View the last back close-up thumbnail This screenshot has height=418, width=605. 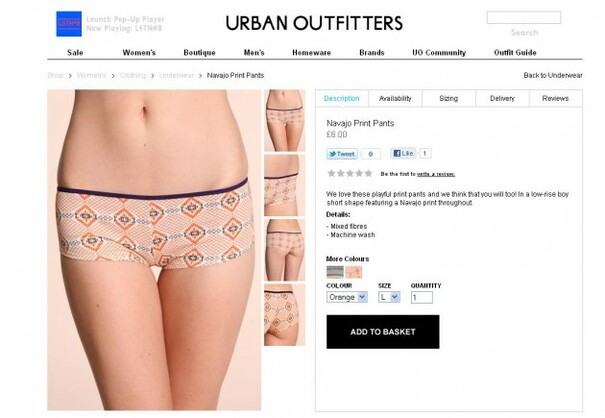[284, 315]
